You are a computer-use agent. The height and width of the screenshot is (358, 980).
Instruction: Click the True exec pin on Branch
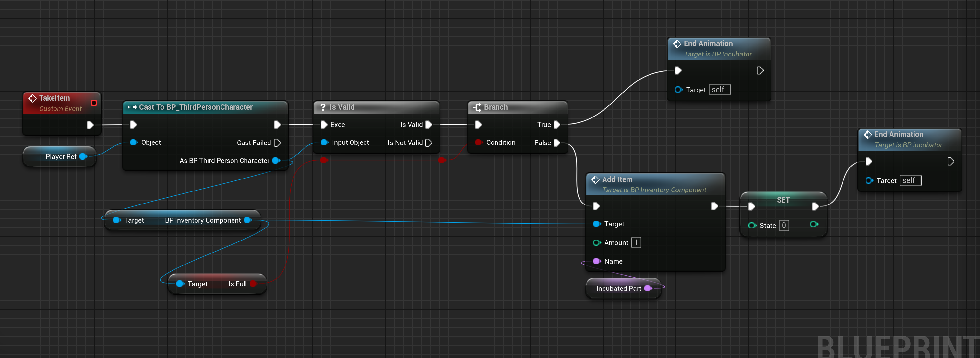557,125
